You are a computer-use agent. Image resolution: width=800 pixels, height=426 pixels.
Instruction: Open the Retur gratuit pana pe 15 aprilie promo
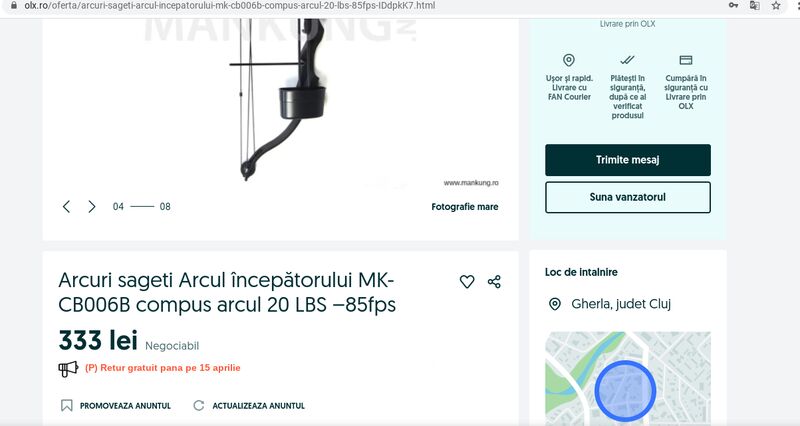pos(163,368)
